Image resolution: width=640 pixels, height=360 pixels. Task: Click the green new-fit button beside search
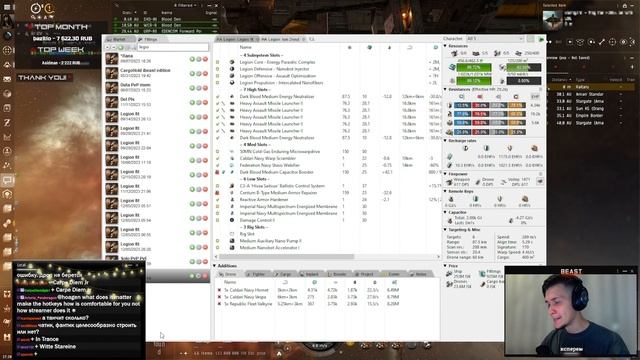(x=121, y=48)
